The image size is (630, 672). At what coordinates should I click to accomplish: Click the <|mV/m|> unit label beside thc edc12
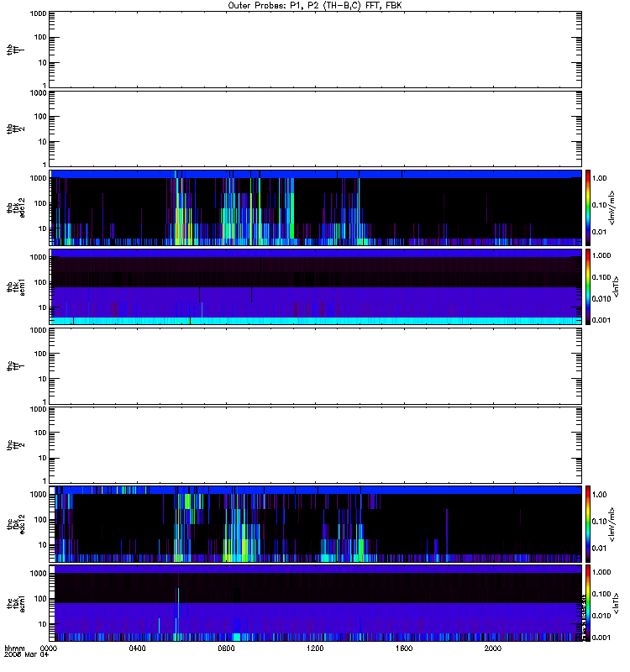(x=612, y=524)
